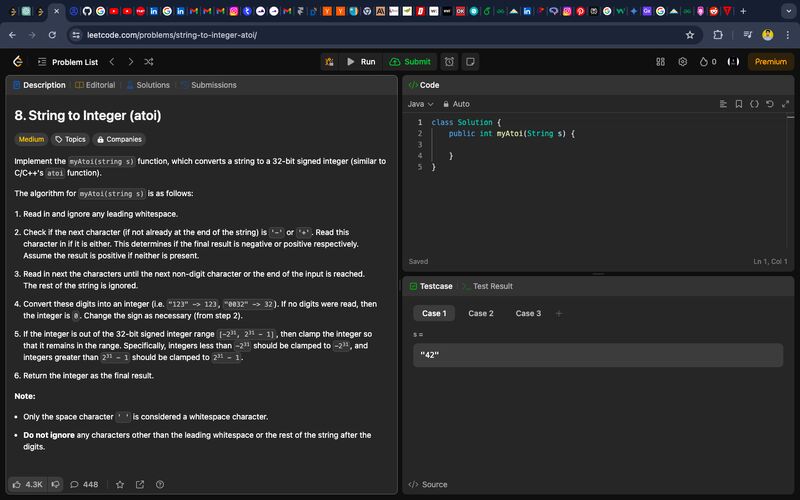Open the help question mark icon
Image resolution: width=800 pixels, height=500 pixels.
(x=160, y=484)
